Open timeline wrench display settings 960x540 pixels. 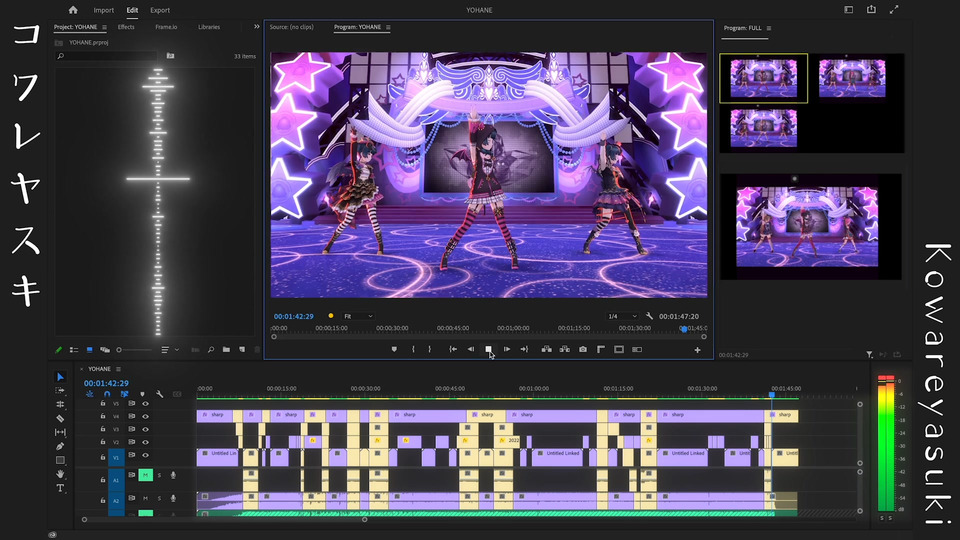click(159, 394)
